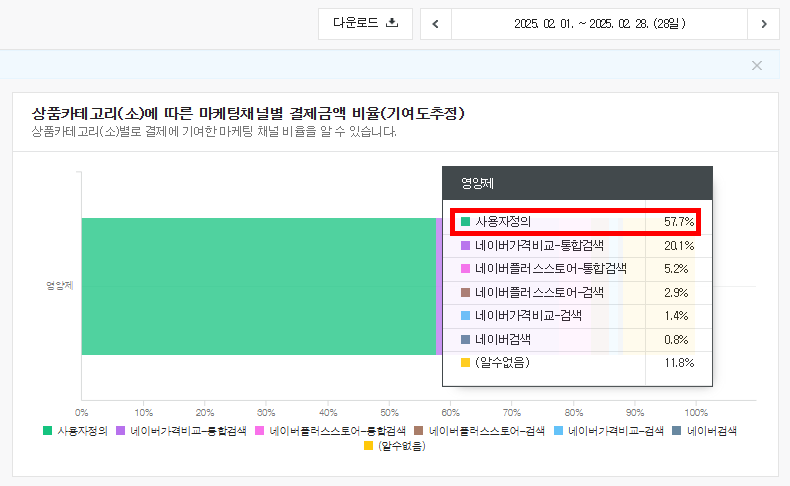Go to previous month with left arrow
Screen dimensions: 790x486
tap(436, 24)
